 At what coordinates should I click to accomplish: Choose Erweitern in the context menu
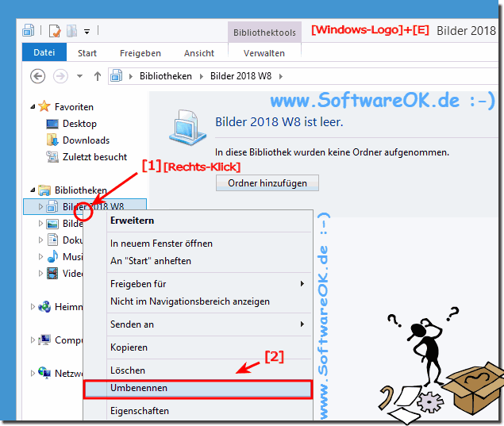pos(198,221)
